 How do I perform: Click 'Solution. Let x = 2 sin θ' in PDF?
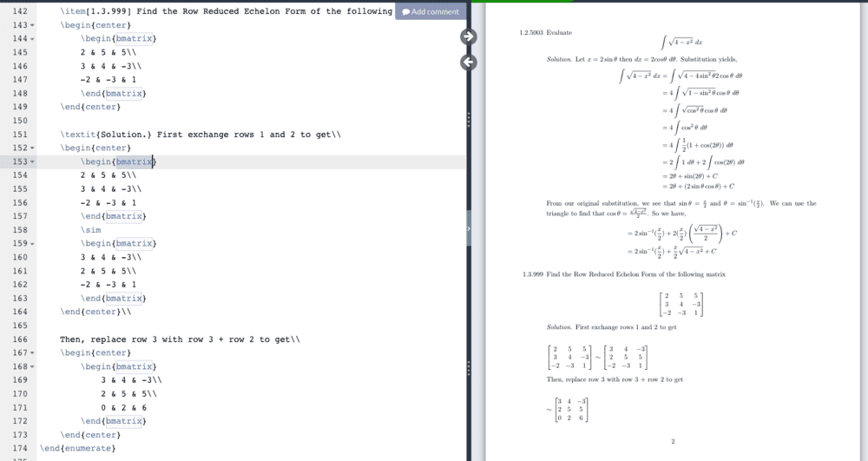point(641,59)
